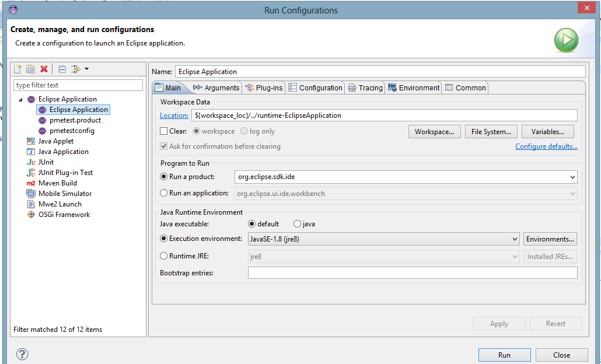Click the Variables... button
The image size is (601, 364).
coord(548,131)
